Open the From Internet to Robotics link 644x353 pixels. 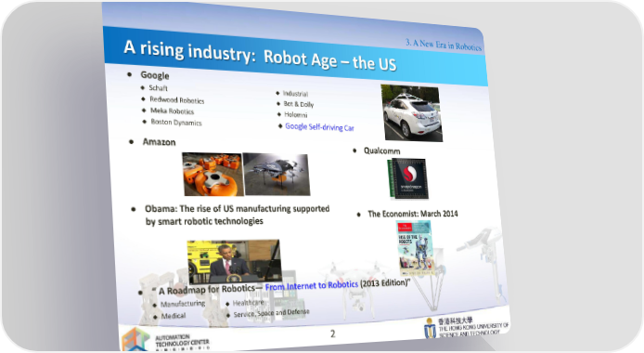311,285
